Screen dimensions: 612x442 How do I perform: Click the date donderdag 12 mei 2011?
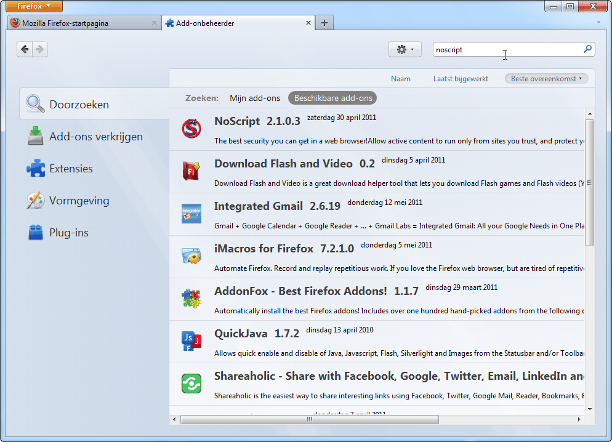[x=385, y=202]
